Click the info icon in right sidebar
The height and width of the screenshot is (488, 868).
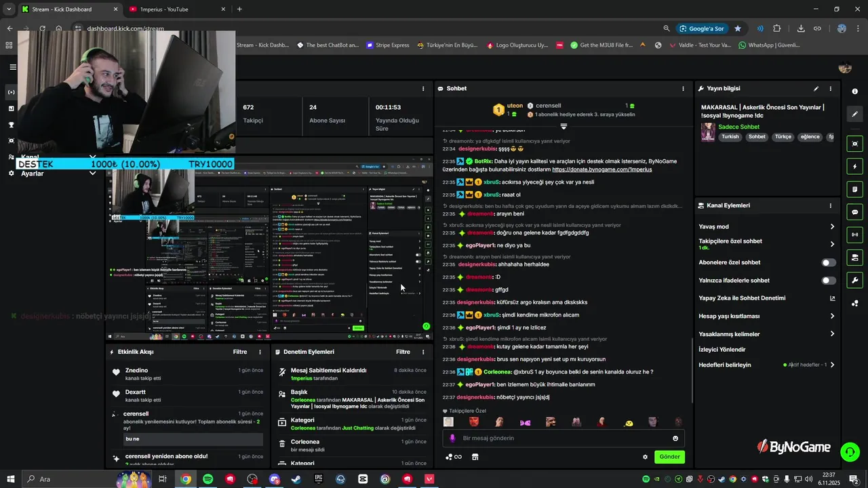855,91
